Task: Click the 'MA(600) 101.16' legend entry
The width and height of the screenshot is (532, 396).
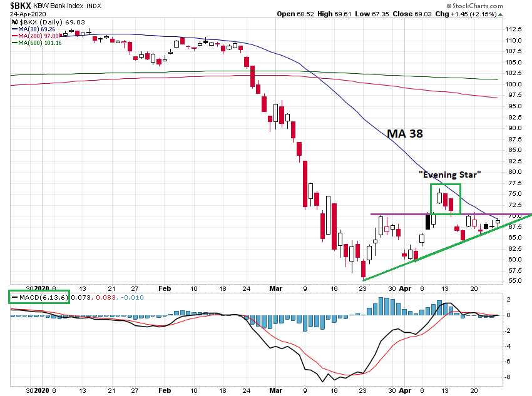Action: [40, 43]
